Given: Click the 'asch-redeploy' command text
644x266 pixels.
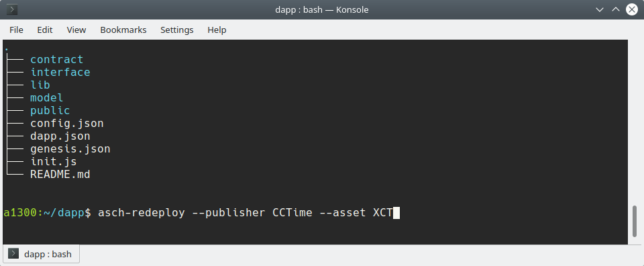Looking at the screenshot, I should 142,213.
